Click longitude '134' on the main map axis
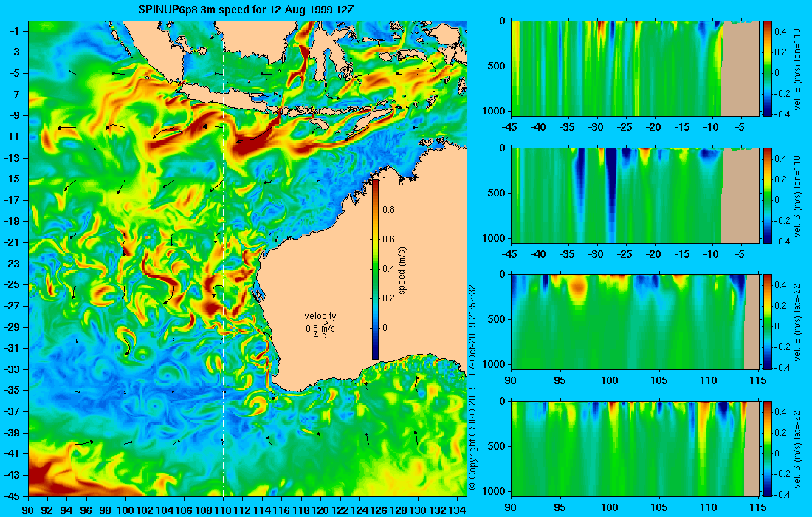Viewport: 812px width, 517px height. click(x=457, y=510)
